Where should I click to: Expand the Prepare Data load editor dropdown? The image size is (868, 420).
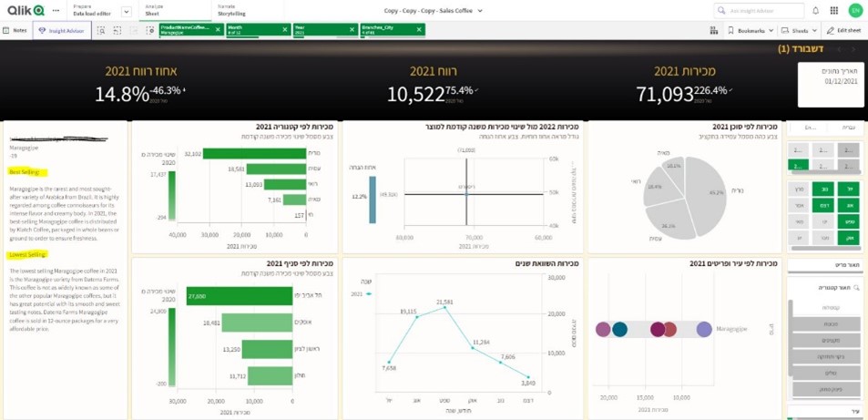coord(126,12)
